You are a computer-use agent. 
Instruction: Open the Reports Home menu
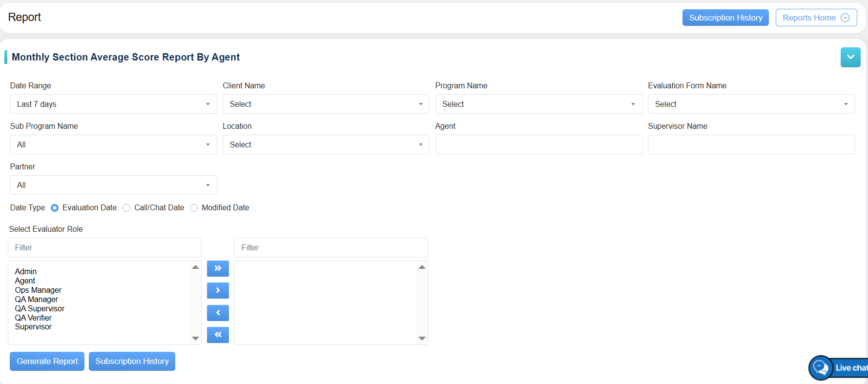coord(816,18)
